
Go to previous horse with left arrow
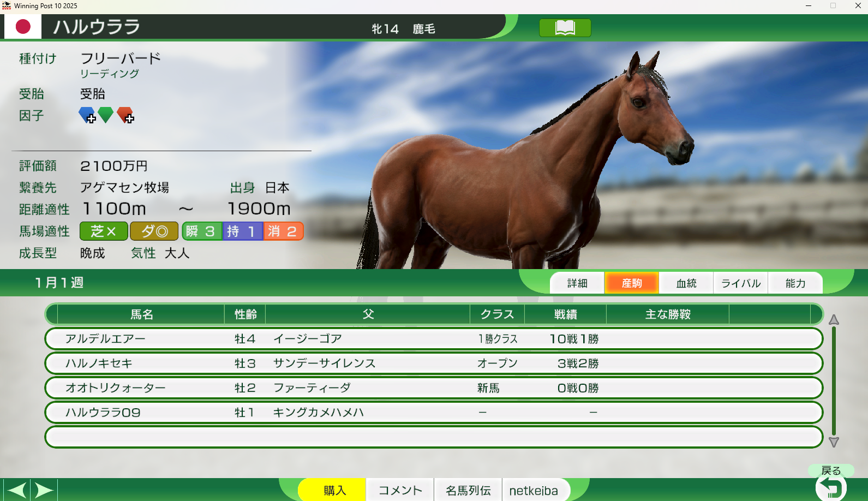point(16,490)
